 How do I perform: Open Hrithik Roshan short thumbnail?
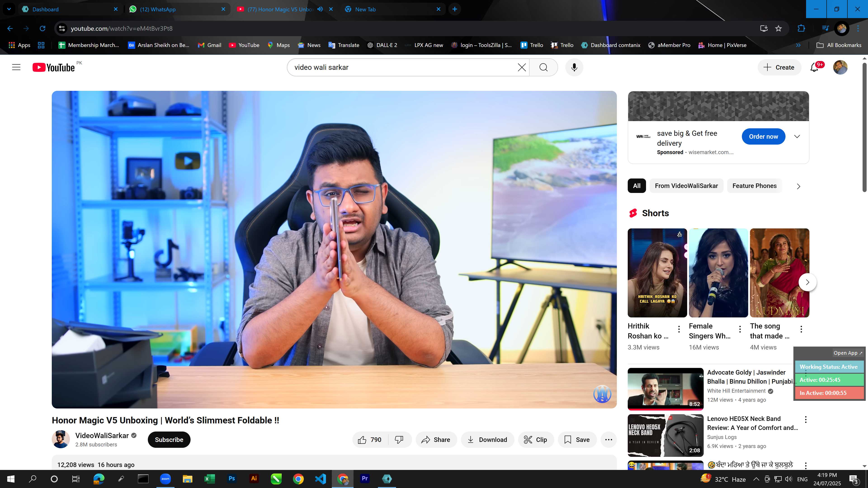pos(657,273)
